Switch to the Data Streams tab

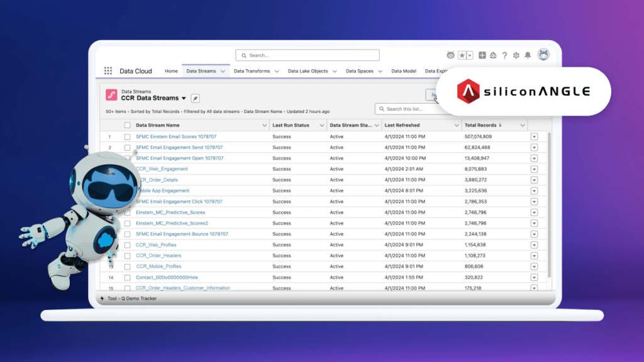[201, 71]
